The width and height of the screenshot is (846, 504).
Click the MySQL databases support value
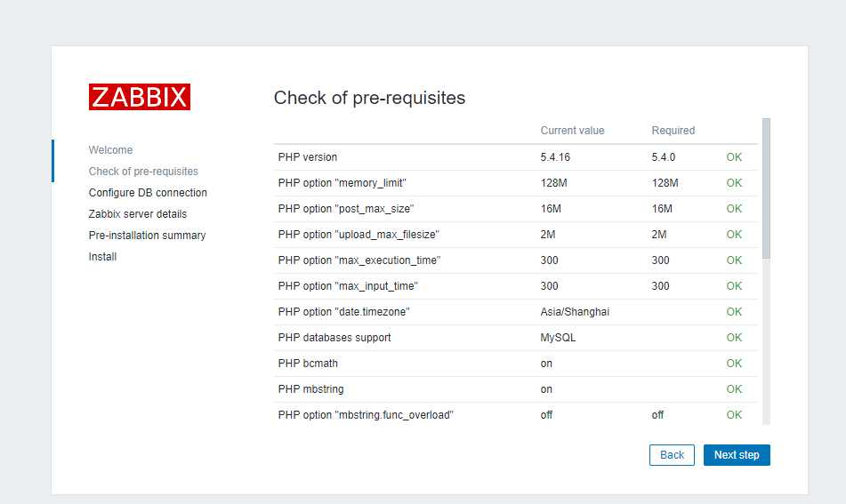(558, 338)
